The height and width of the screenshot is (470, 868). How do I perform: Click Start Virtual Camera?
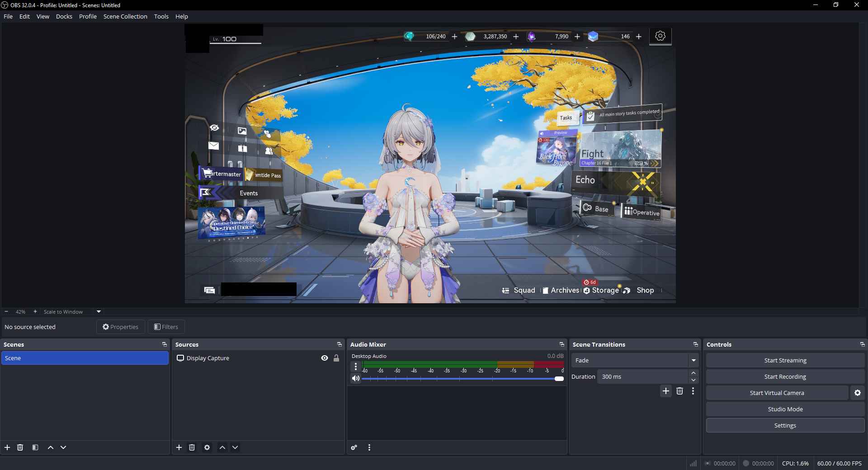coord(777,393)
